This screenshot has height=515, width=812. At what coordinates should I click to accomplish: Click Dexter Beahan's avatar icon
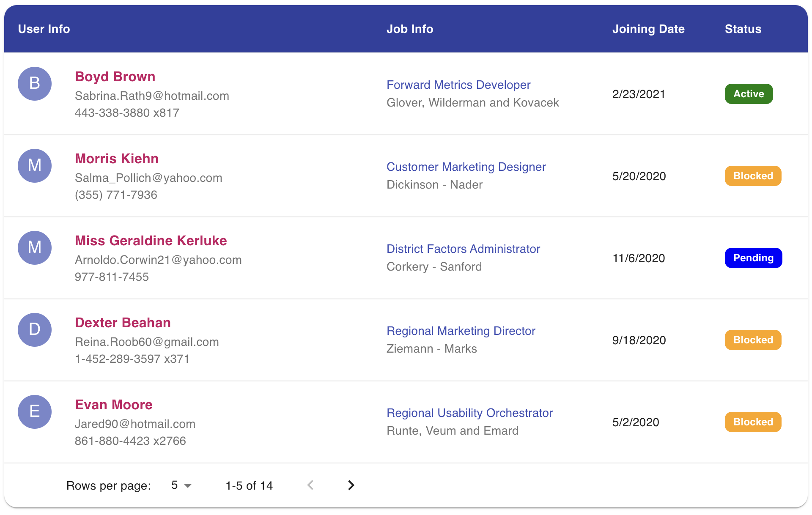[x=34, y=330]
